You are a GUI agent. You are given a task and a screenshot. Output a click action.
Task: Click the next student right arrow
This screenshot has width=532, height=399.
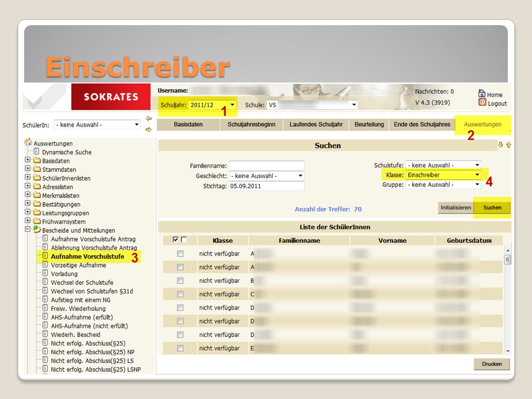149,129
